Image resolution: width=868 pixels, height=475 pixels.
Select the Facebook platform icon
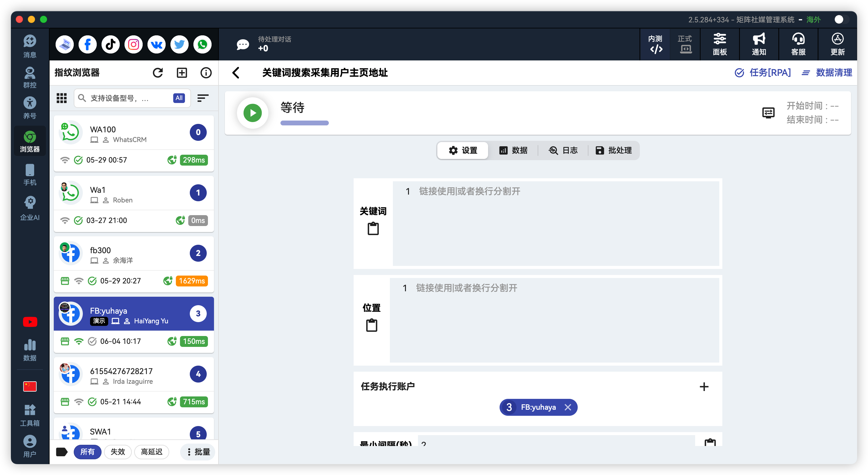[x=88, y=44]
